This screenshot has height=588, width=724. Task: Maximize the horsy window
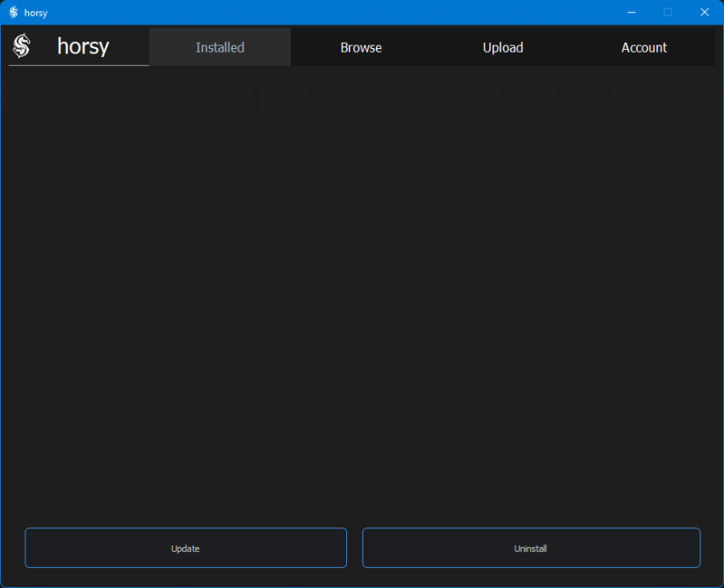[668, 12]
